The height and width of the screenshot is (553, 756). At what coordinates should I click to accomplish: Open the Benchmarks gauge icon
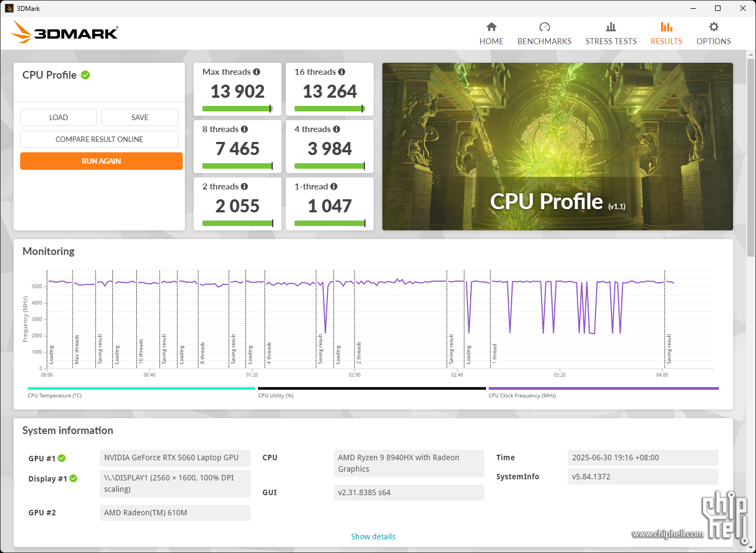click(x=544, y=27)
